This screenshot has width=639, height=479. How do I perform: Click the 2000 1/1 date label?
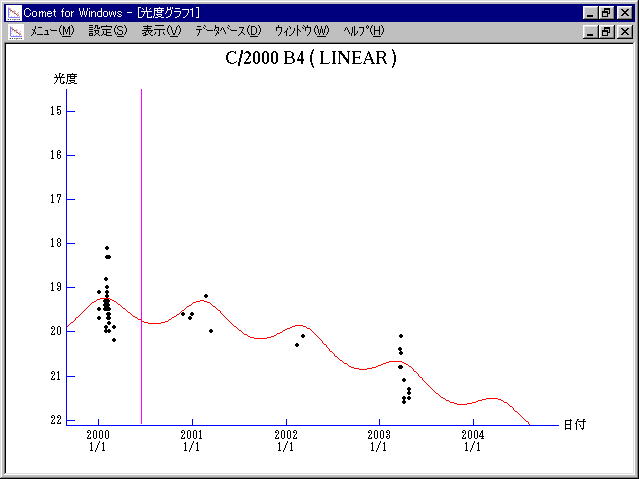point(98,441)
